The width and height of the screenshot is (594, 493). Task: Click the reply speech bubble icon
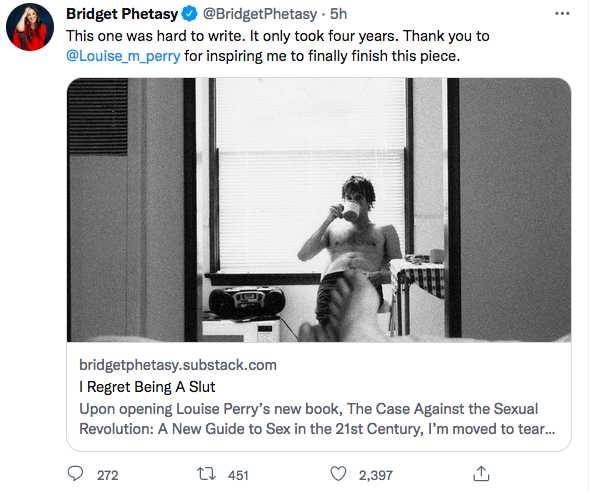(x=75, y=474)
